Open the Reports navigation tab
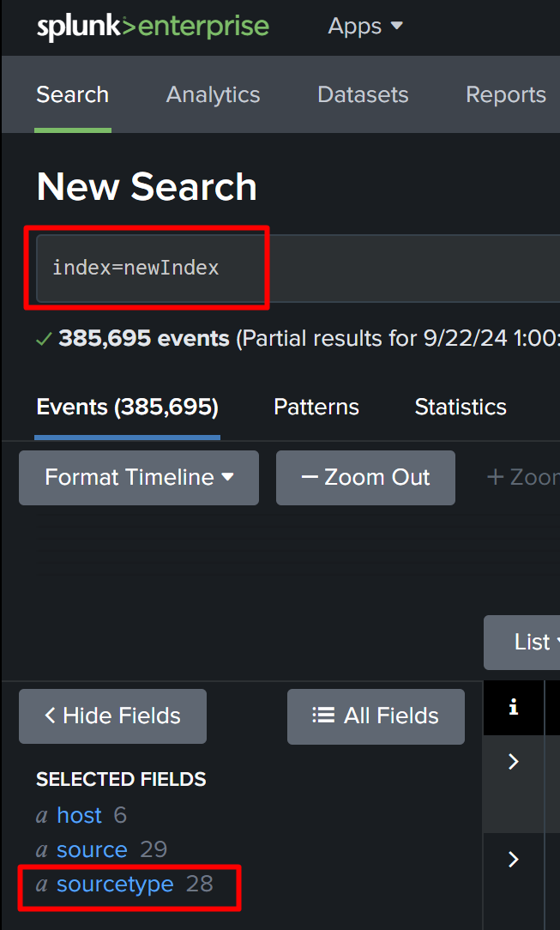This screenshot has height=930, width=560. (505, 94)
